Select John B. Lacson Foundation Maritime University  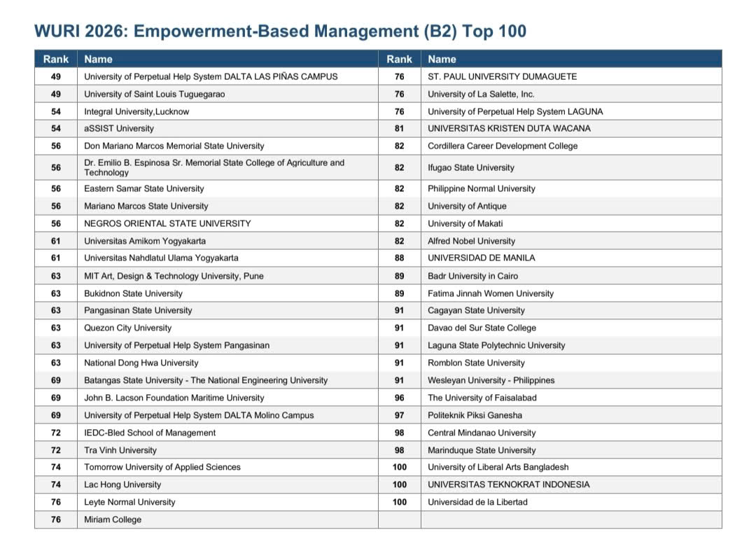click(x=174, y=398)
